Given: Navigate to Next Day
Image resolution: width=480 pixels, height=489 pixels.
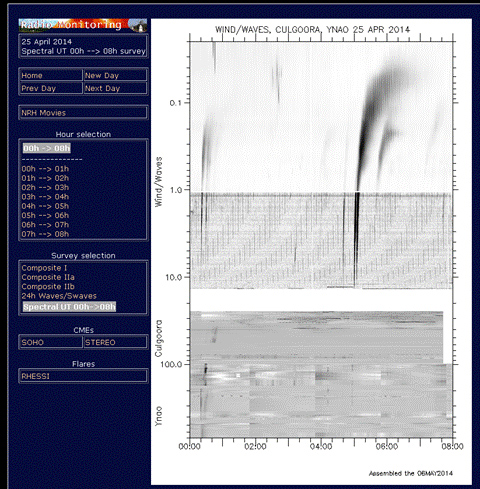Looking at the screenshot, I should (x=115, y=88).
